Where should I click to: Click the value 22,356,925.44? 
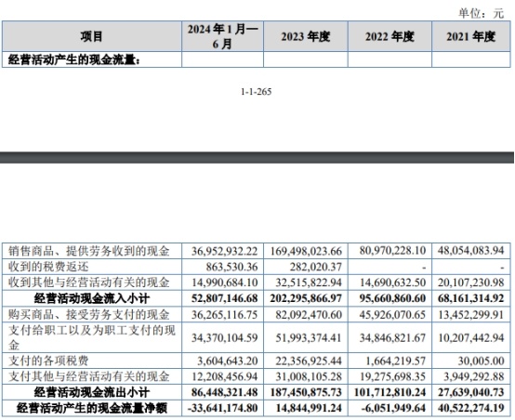(309, 361)
